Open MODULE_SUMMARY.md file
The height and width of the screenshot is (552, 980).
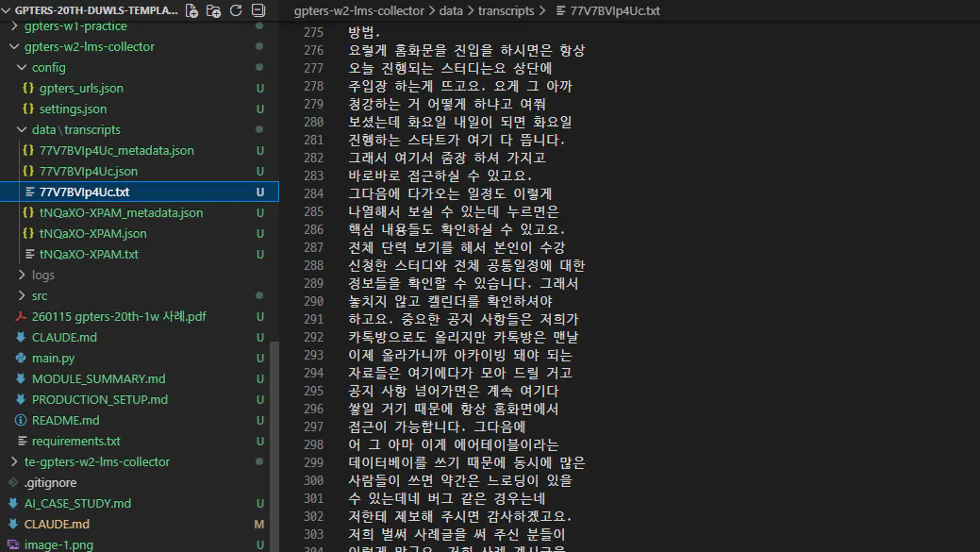click(99, 378)
